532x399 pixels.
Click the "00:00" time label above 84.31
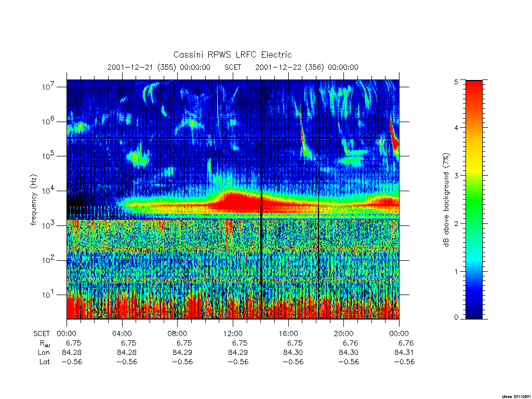pyautogui.click(x=399, y=334)
